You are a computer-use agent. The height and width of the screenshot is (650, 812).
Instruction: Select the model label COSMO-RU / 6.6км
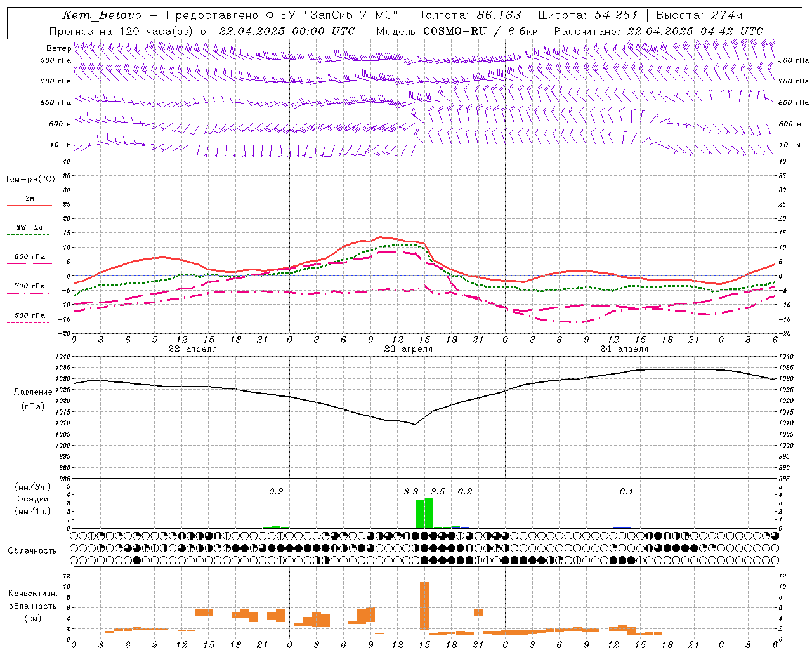(481, 31)
